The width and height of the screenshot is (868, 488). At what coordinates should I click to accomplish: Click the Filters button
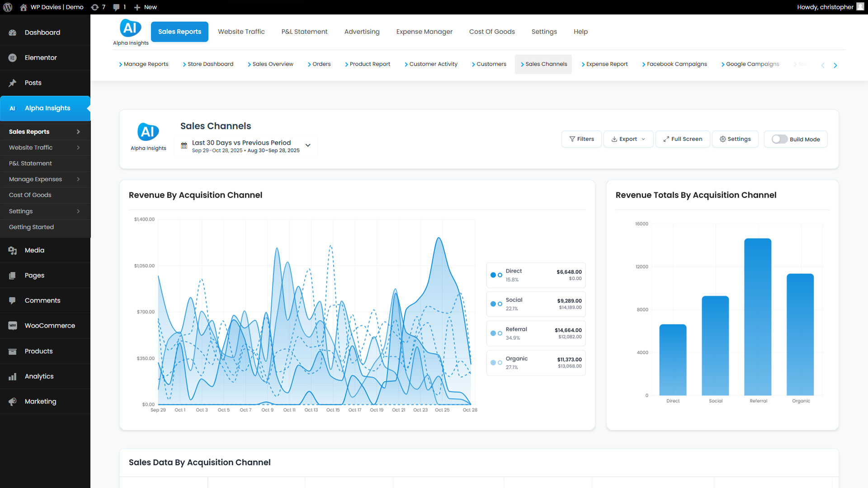[x=581, y=139]
